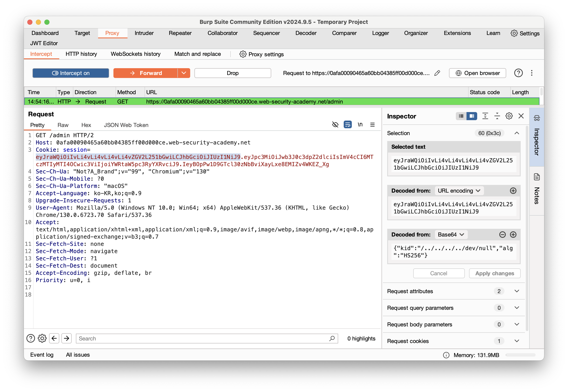Click the Apply changes button
This screenshot has width=568, height=392.
pos(494,273)
